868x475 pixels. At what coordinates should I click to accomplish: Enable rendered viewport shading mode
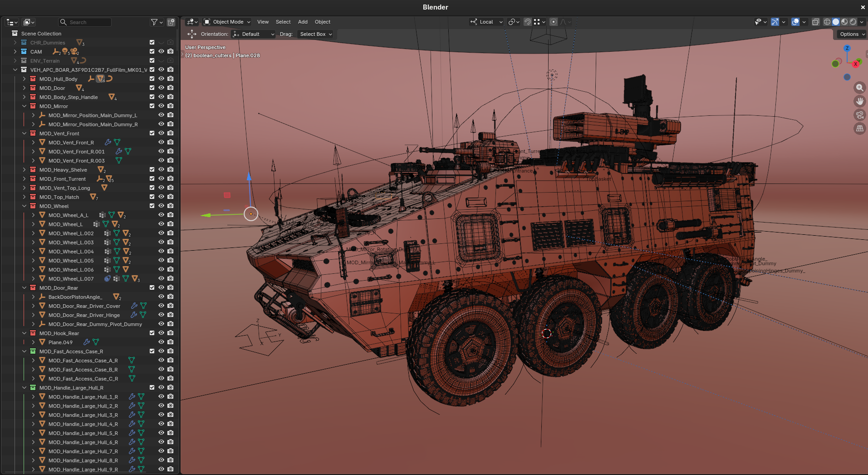pyautogui.click(x=853, y=22)
